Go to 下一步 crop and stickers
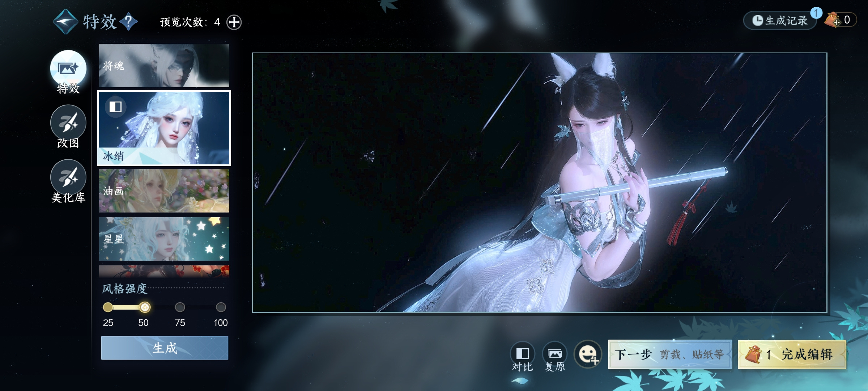Viewport: 868px width, 391px height. point(670,354)
